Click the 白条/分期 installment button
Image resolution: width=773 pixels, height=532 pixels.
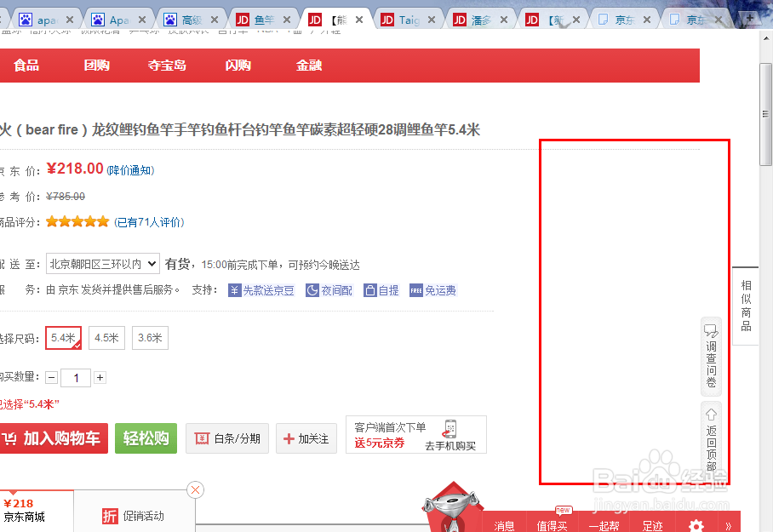coord(227,438)
